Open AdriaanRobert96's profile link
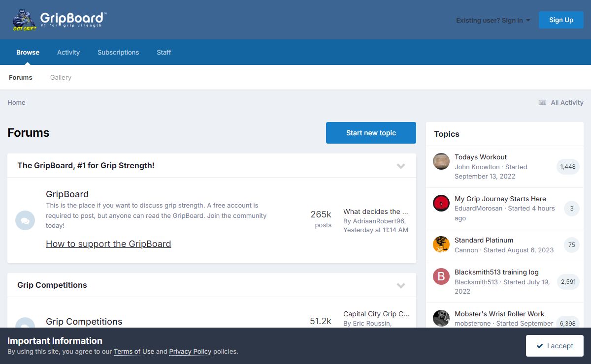591x364 pixels. [x=378, y=221]
